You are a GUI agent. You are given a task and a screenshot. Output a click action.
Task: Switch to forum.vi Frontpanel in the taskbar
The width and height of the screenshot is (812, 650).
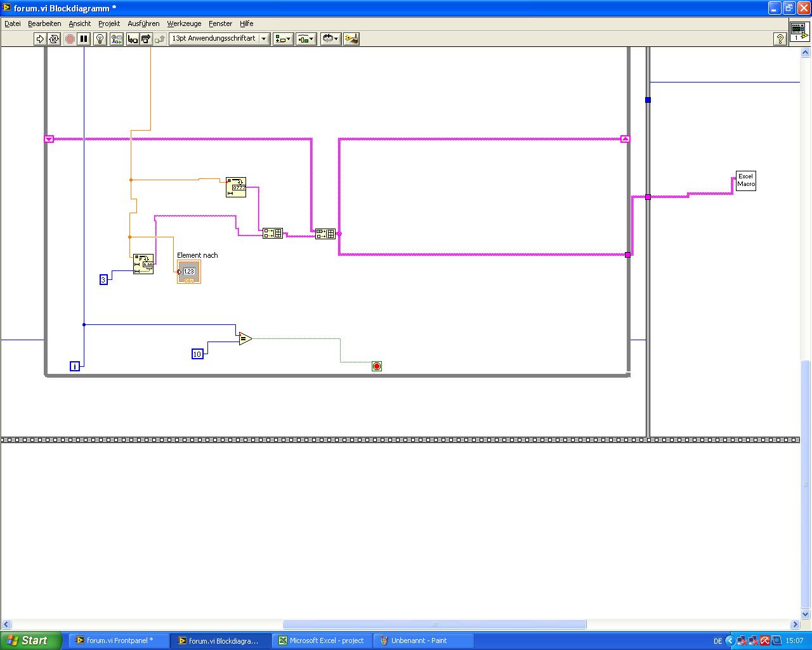[x=119, y=640]
